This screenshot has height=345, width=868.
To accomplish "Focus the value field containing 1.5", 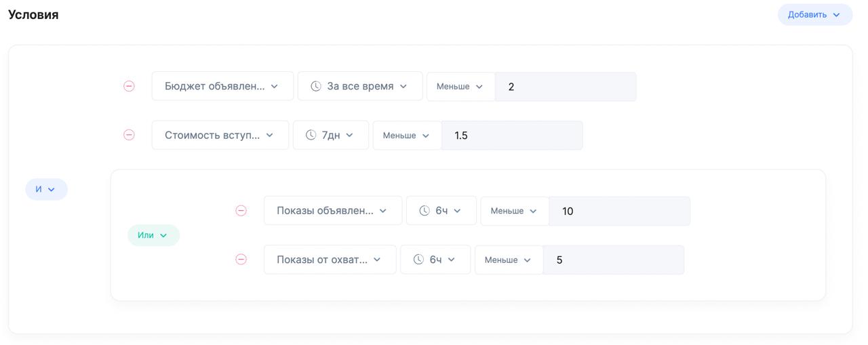I will pos(512,135).
